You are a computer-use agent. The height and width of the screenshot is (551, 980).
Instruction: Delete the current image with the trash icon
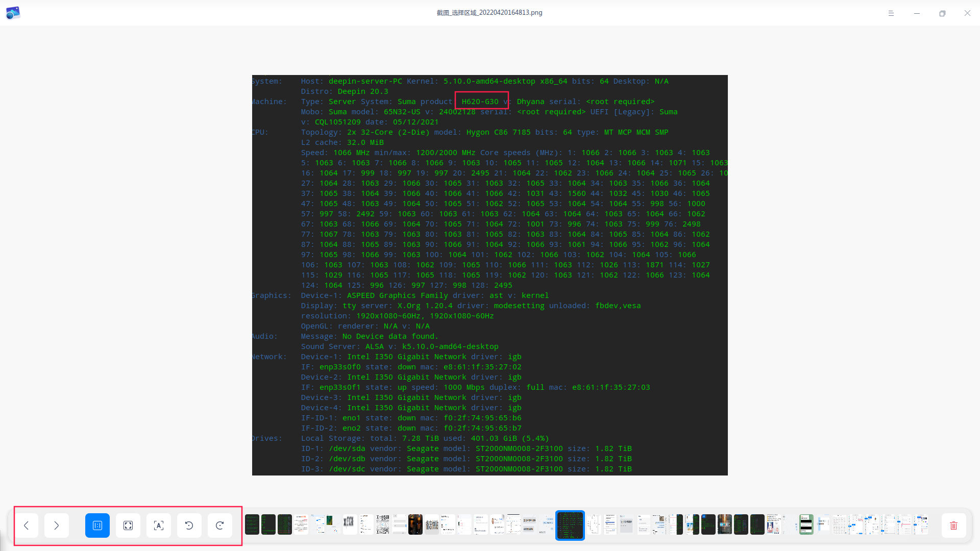click(953, 525)
